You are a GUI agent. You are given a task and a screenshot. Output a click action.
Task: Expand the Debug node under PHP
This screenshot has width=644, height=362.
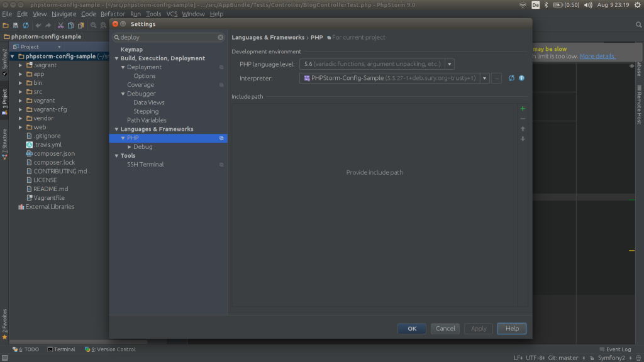(130, 147)
